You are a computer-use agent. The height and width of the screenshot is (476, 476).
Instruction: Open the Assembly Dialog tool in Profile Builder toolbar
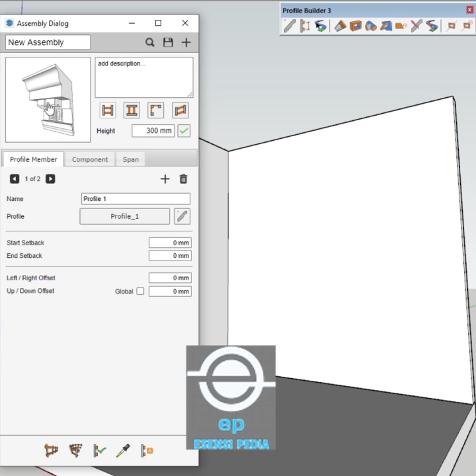point(305,26)
